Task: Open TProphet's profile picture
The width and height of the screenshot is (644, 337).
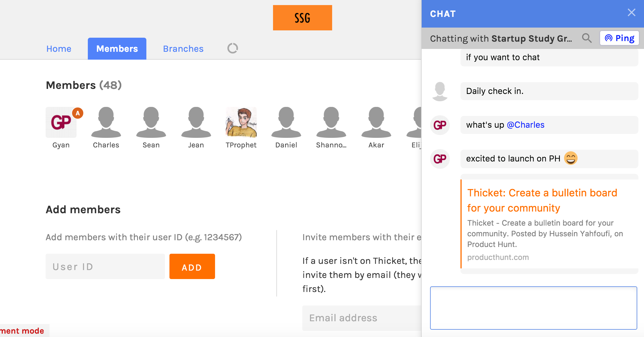Action: pyautogui.click(x=241, y=122)
